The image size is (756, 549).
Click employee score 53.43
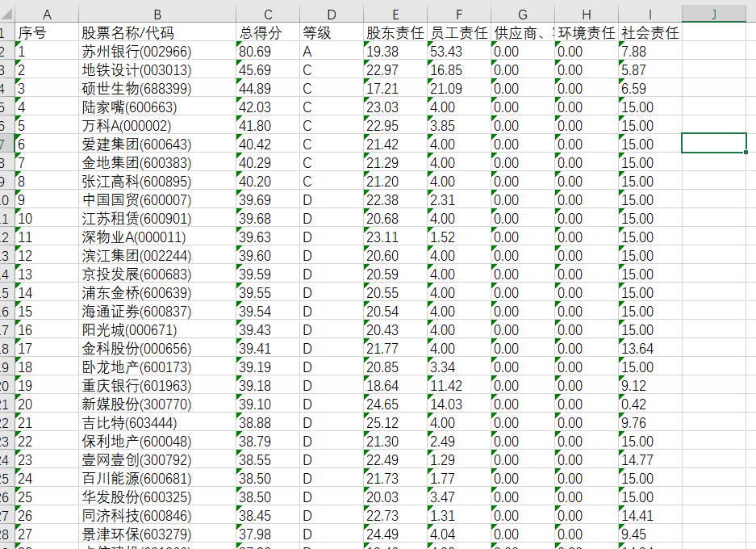click(x=458, y=51)
